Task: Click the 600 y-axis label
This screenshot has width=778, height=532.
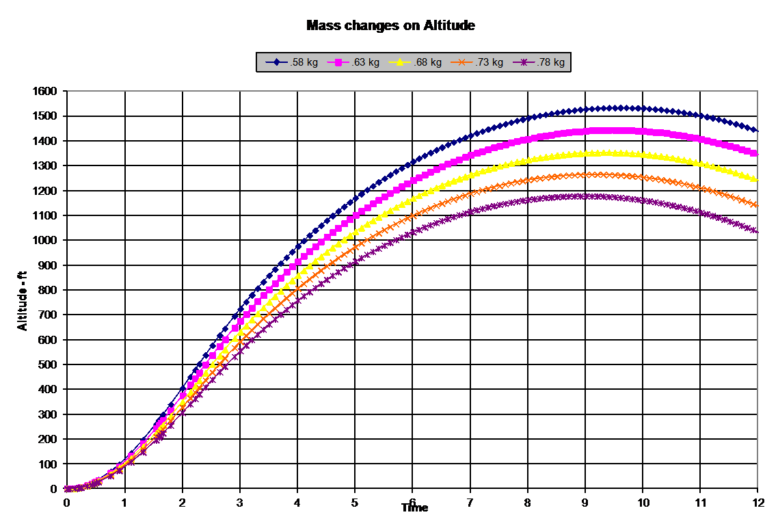Action: pyautogui.click(x=48, y=340)
